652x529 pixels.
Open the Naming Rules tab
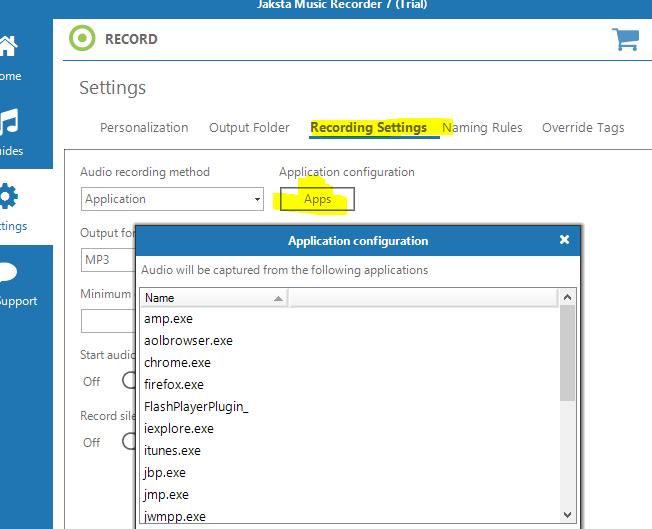point(482,127)
